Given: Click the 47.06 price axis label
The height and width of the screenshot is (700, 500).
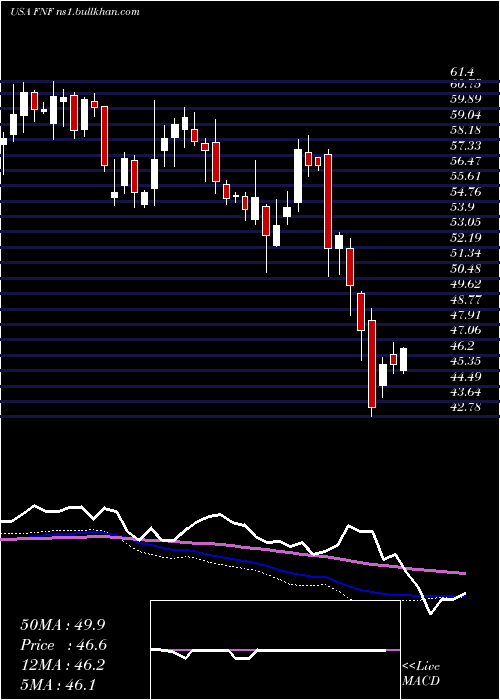Looking at the screenshot, I should click(466, 330).
